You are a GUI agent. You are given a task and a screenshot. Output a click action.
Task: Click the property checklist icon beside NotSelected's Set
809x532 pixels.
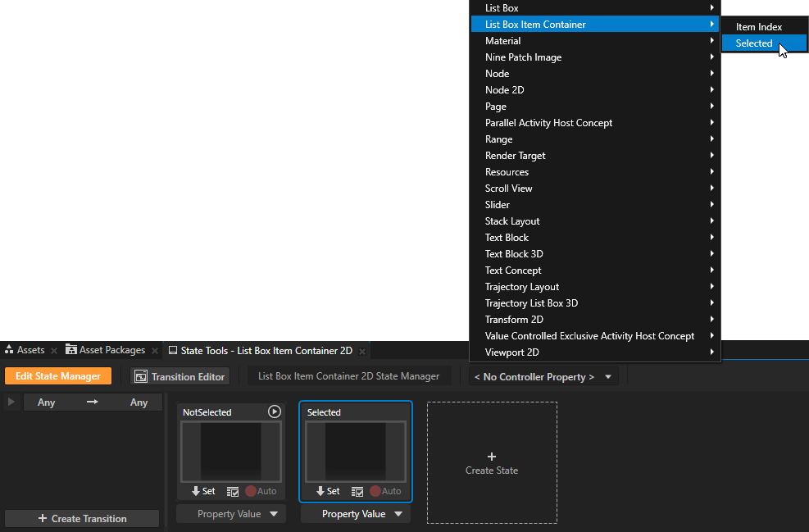tap(232, 491)
